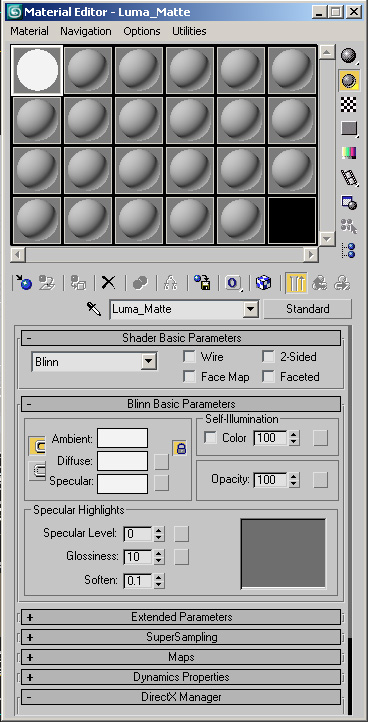Image resolution: width=368 pixels, height=722 pixels.
Task: Click the Opacity map button
Action: tap(321, 480)
